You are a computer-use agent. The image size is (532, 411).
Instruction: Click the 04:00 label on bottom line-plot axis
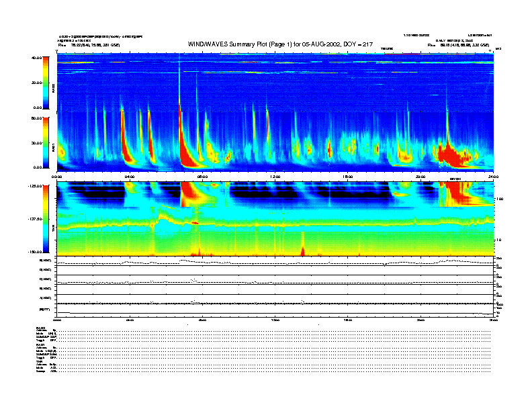coord(130,320)
